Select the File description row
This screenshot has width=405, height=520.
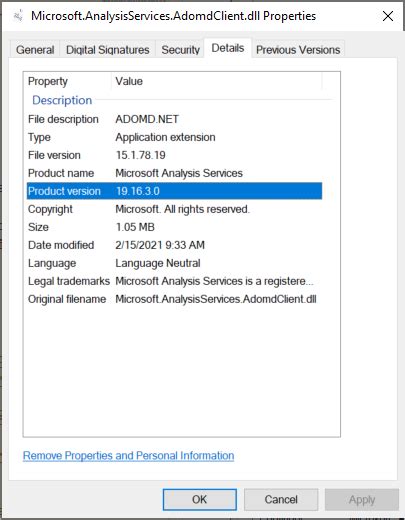click(x=174, y=119)
